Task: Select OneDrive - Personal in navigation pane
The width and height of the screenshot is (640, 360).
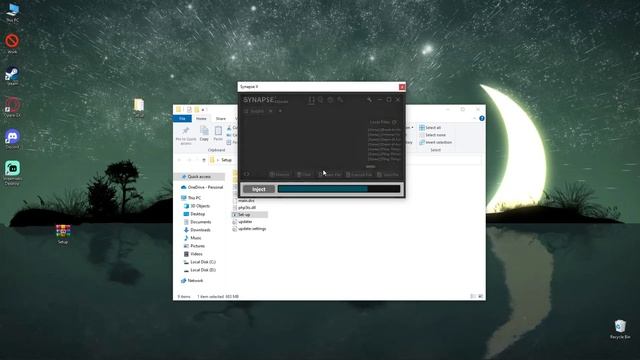Action: (x=202, y=187)
